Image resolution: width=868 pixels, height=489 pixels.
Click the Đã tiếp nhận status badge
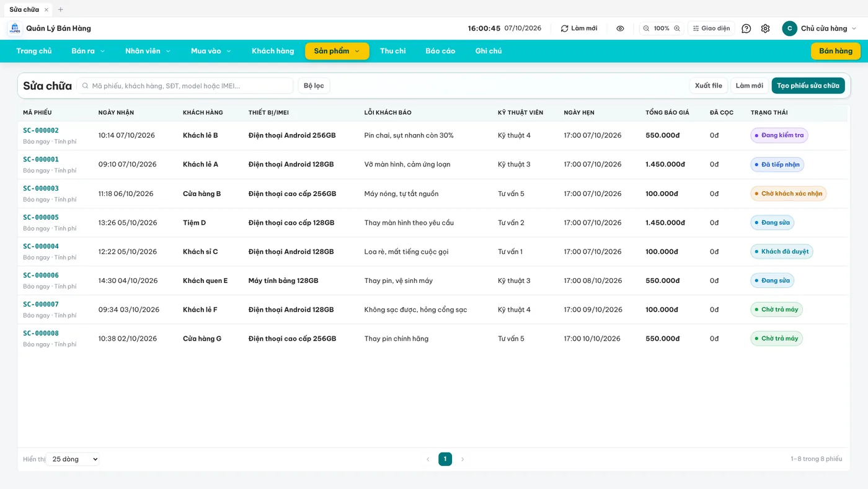[x=777, y=164]
